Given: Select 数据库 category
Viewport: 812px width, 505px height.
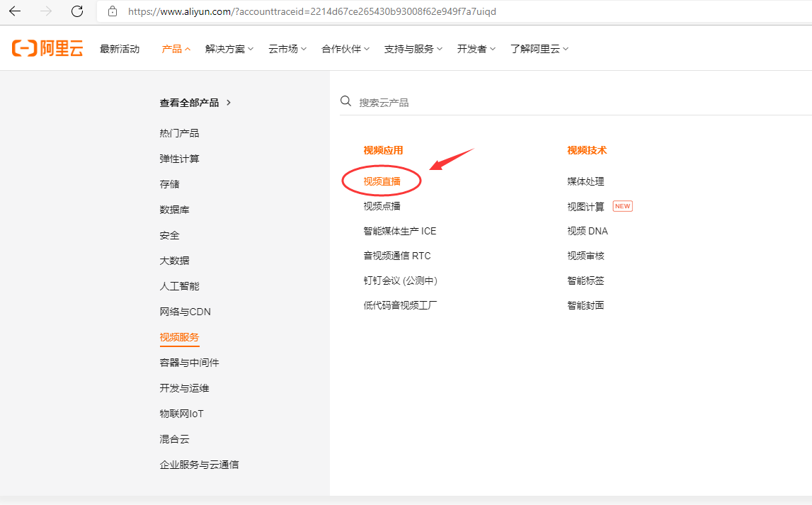Looking at the screenshot, I should tap(175, 209).
